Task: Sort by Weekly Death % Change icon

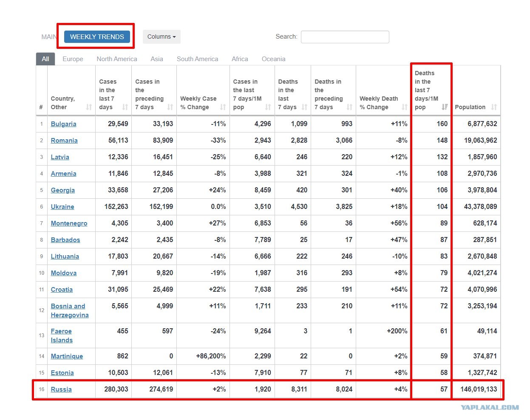Action: tap(404, 107)
